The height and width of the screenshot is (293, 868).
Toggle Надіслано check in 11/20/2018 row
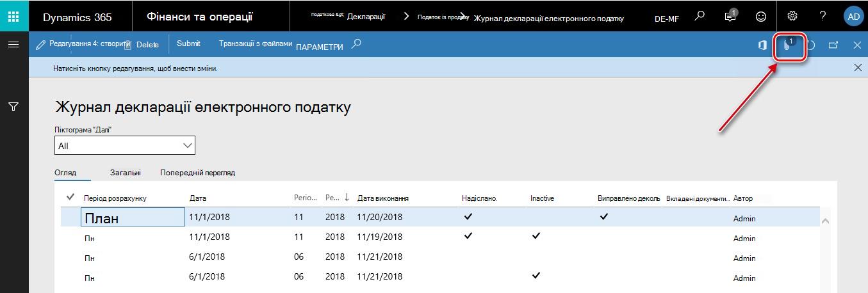468,217
